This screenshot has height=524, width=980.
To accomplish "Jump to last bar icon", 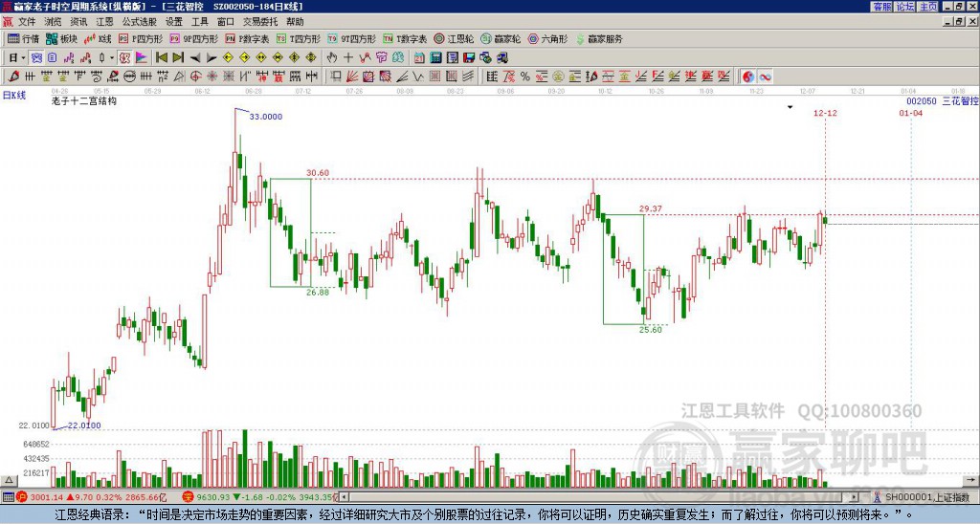I will 178,58.
